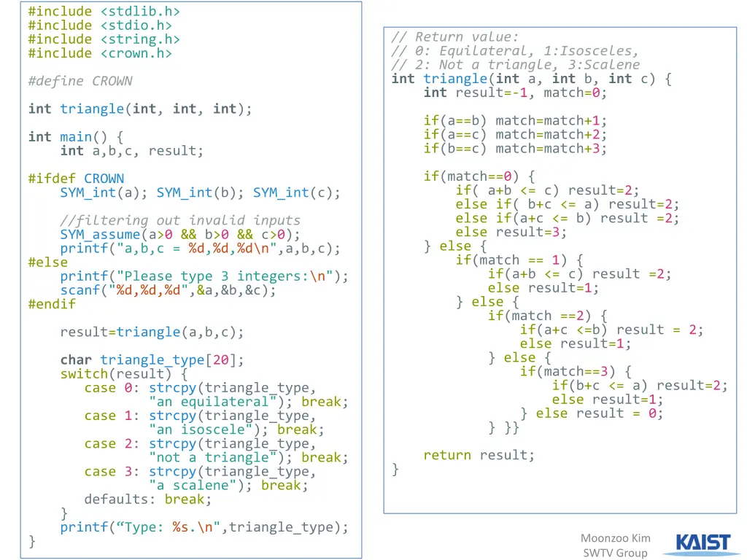
Task: Click the "switch(result) {" line
Action: point(124,374)
